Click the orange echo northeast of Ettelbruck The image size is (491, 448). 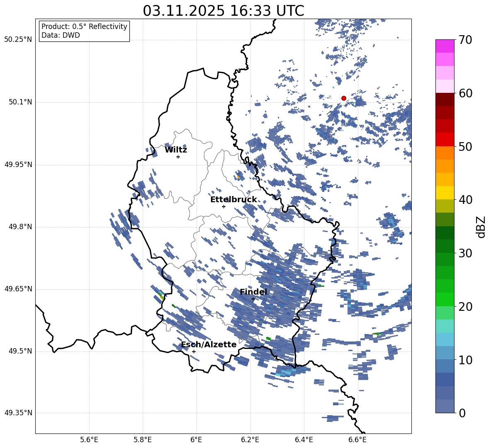coord(238,177)
